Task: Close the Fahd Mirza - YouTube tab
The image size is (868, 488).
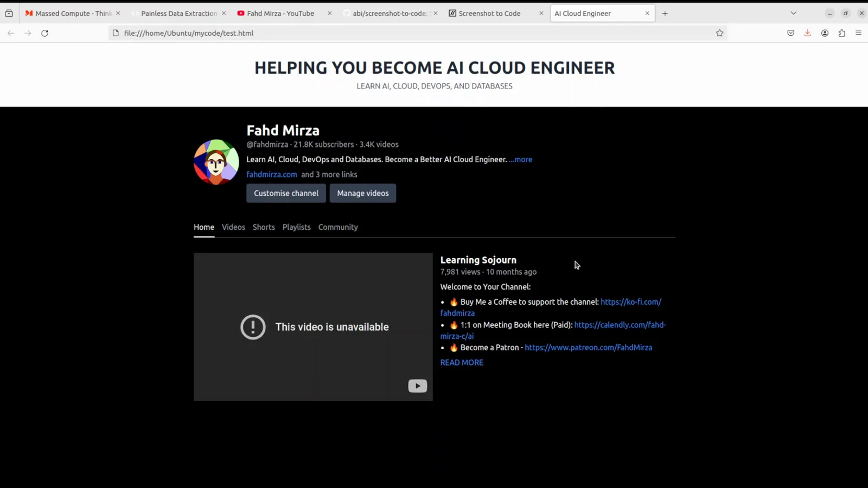Action: pos(329,14)
